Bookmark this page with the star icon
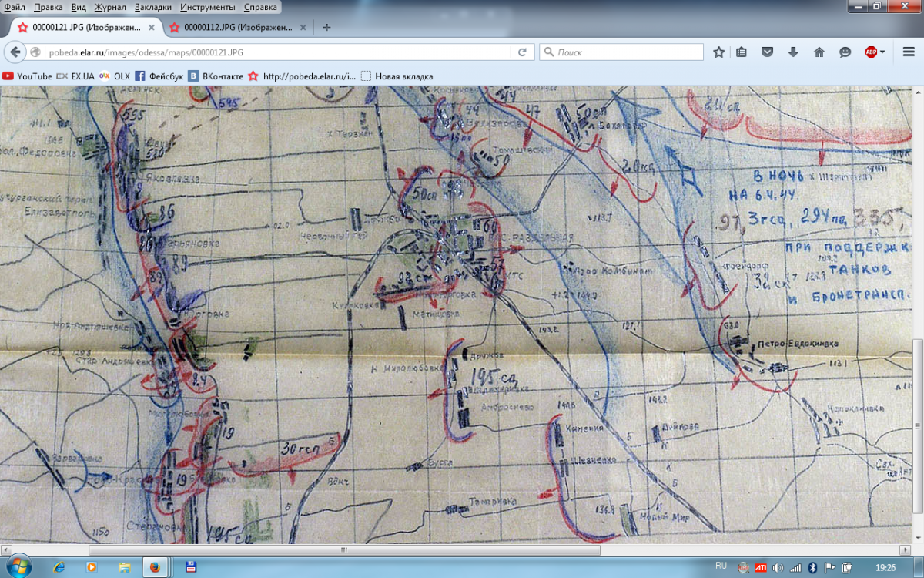The width and height of the screenshot is (924, 578). click(x=718, y=52)
